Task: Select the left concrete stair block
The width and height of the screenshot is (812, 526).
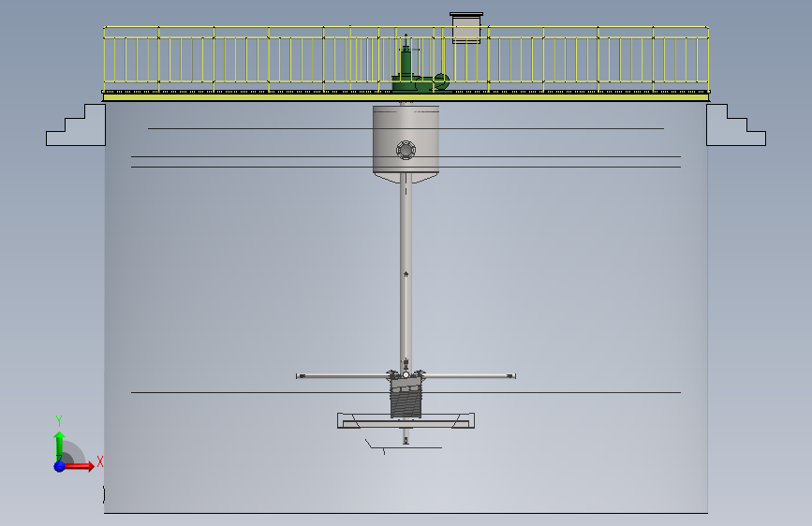Action: point(76,124)
